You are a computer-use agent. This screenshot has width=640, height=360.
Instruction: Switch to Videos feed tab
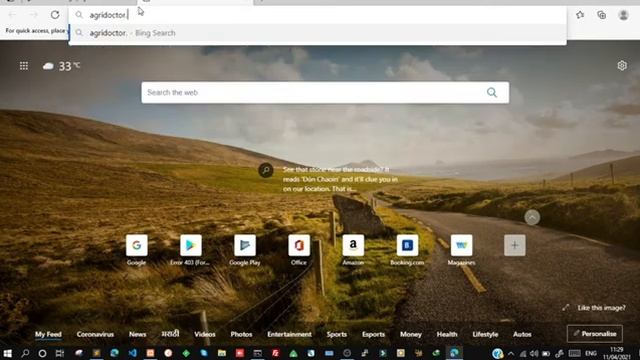tap(204, 334)
